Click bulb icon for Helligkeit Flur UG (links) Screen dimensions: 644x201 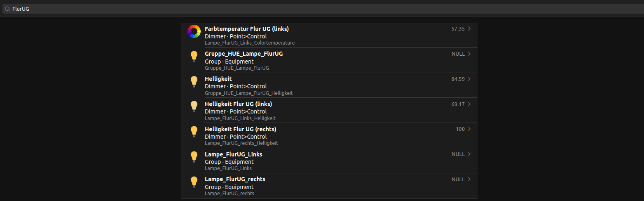(x=194, y=106)
